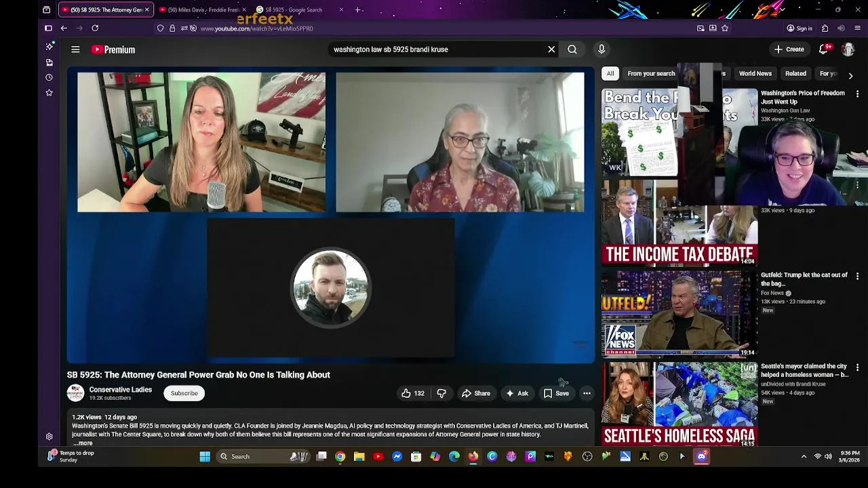868x488 pixels.
Task: Open Conservative Ladies channel name link
Action: click(121, 390)
